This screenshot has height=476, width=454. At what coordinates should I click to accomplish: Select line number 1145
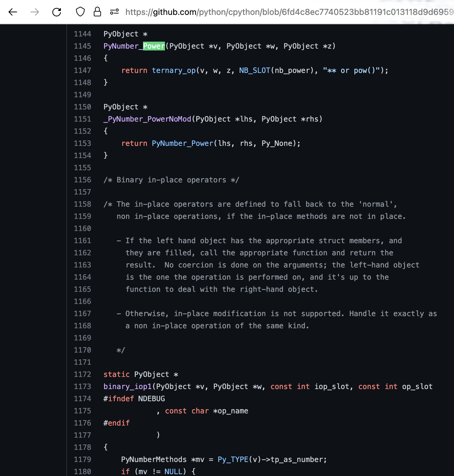point(82,46)
